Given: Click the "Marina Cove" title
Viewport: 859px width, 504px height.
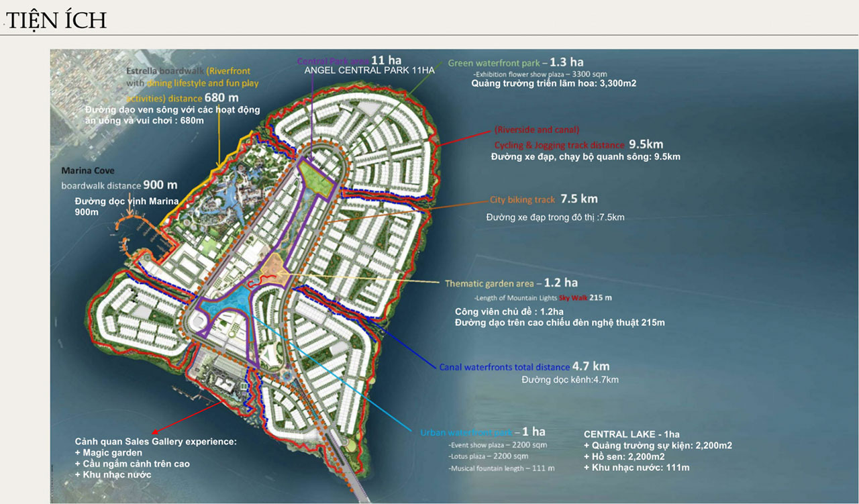Looking at the screenshot, I should 88,171.
